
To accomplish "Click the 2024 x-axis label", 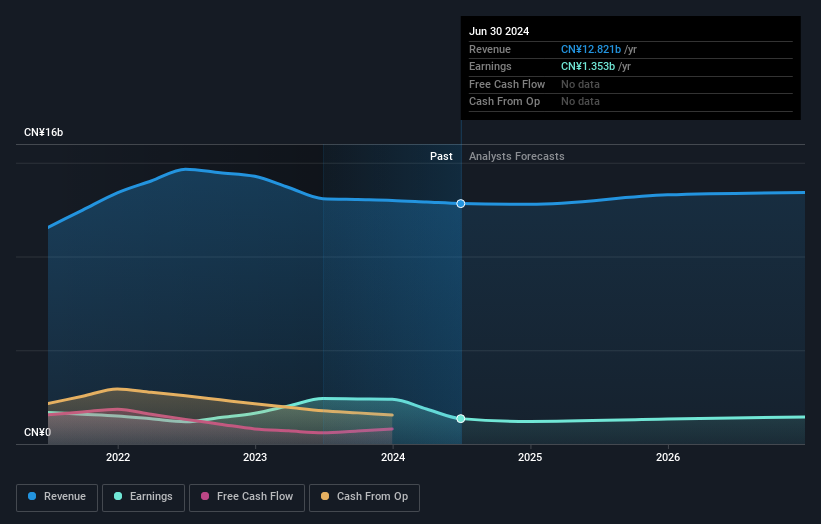I will (393, 457).
